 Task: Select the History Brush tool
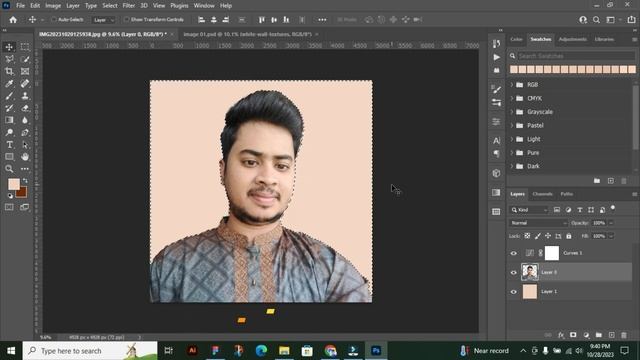(x=9, y=108)
